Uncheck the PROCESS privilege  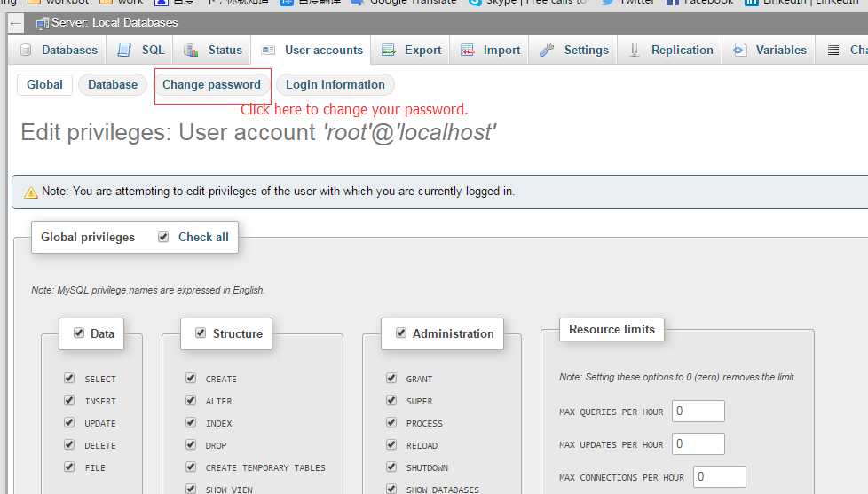(x=391, y=423)
